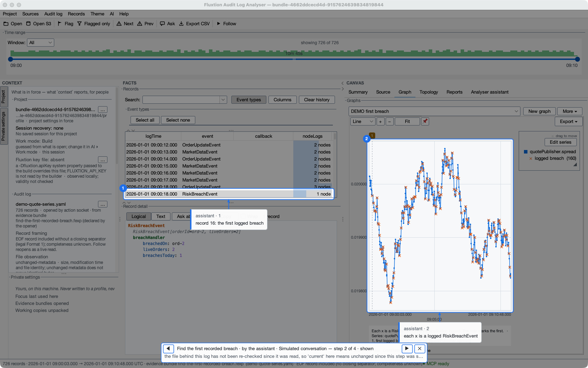588x368 pixels.
Task: Click the ellipsis button beside demo-quote-series.yaml
Action: (103, 204)
